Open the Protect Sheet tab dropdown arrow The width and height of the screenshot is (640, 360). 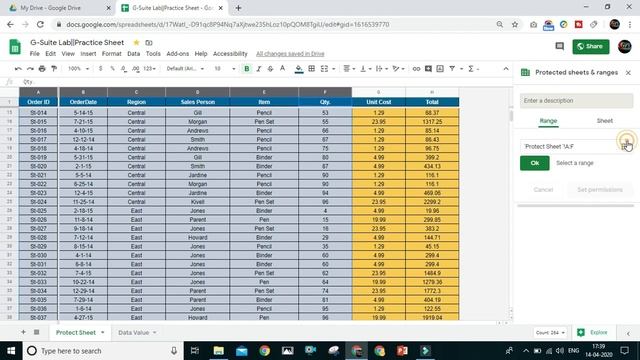[102, 333]
